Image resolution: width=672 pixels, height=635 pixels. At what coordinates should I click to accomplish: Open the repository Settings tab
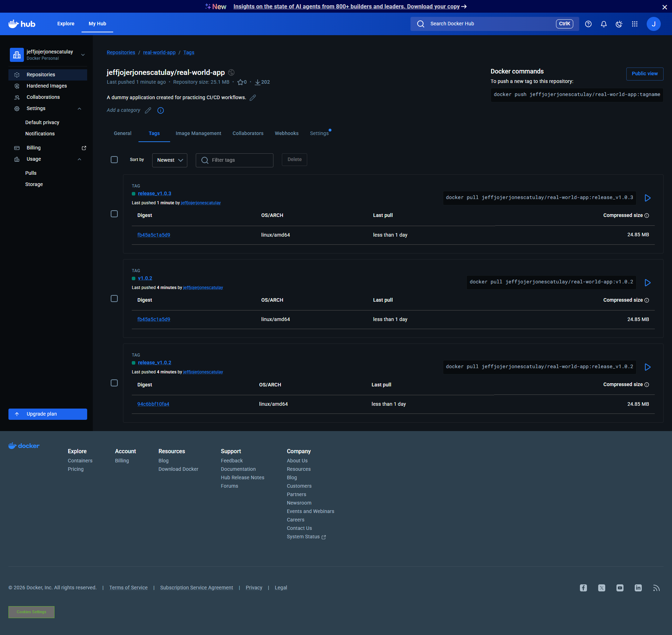319,134
